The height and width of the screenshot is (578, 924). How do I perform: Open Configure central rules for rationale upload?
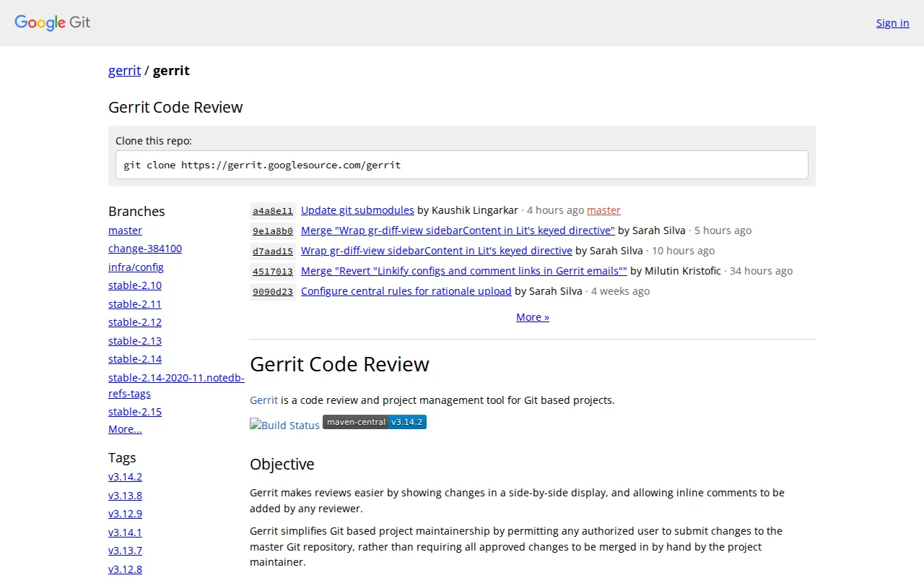(x=406, y=290)
